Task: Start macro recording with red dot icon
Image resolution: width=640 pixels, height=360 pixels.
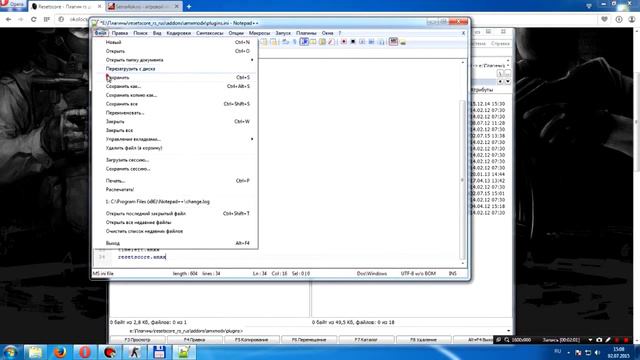Action: [x=344, y=42]
